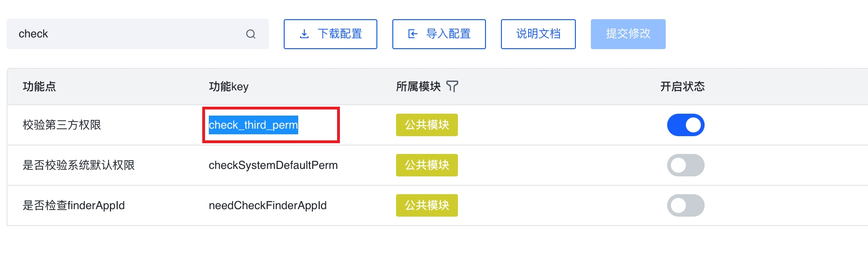The width and height of the screenshot is (868, 277).
Task: Click 公共模块 tag in 校验第三方权限 row
Action: point(427,125)
